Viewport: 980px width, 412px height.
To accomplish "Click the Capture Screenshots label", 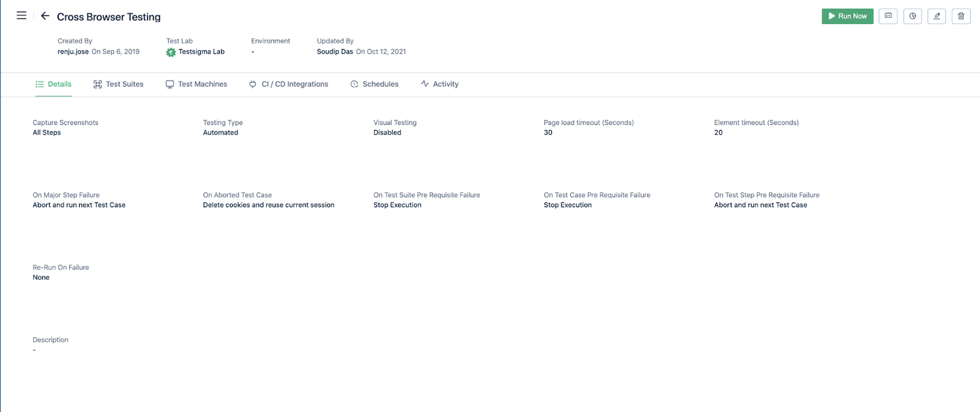I will (66, 123).
